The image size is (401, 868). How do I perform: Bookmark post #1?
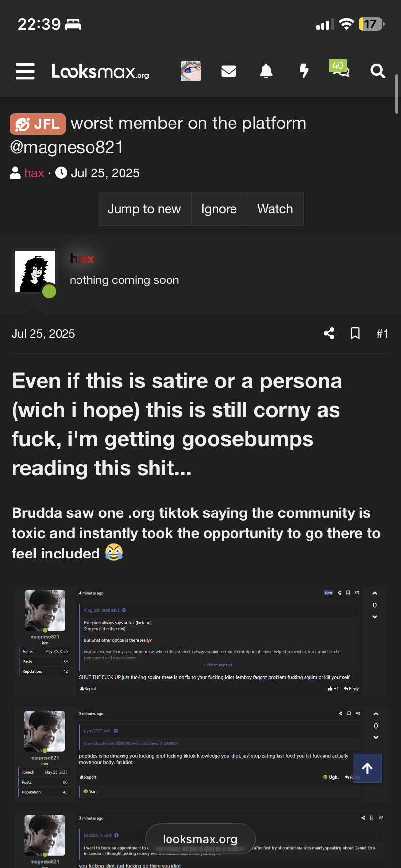pyautogui.click(x=355, y=333)
